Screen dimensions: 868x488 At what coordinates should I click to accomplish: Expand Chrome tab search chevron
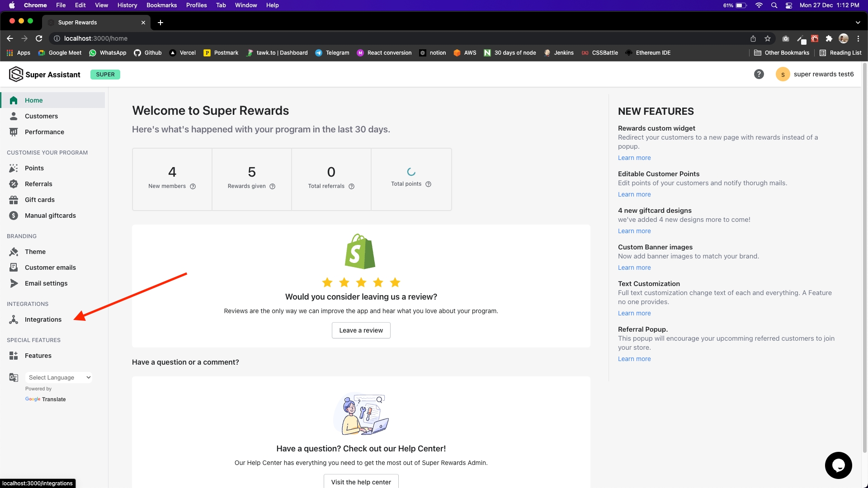point(858,23)
